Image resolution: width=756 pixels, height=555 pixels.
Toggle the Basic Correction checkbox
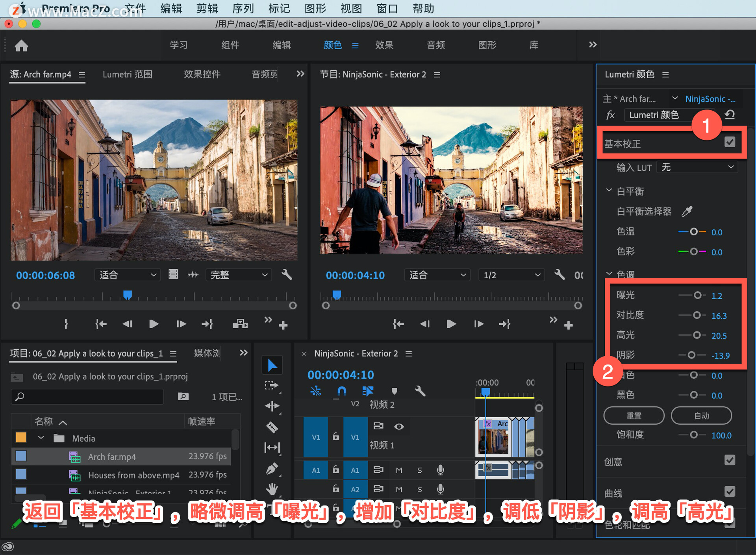coord(730,142)
